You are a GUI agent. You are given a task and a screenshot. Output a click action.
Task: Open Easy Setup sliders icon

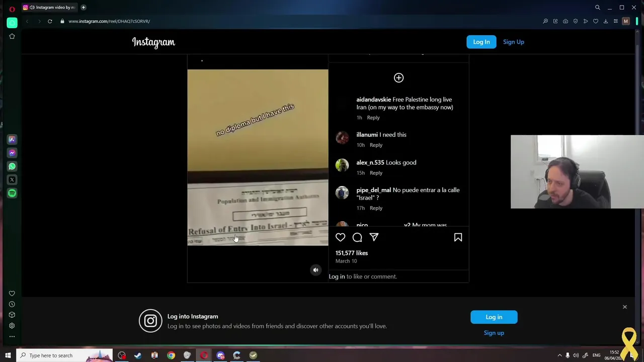615,21
